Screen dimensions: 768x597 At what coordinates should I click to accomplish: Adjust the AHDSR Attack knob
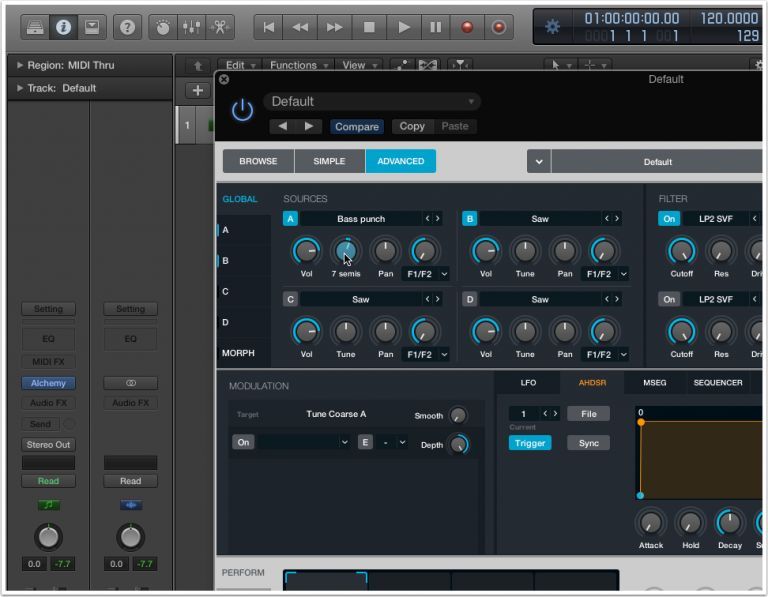tap(650, 523)
